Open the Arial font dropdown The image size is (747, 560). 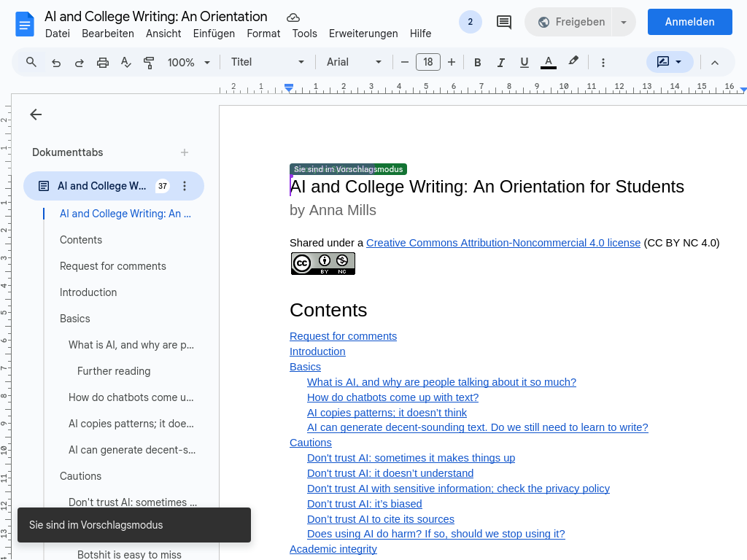pyautogui.click(x=354, y=62)
